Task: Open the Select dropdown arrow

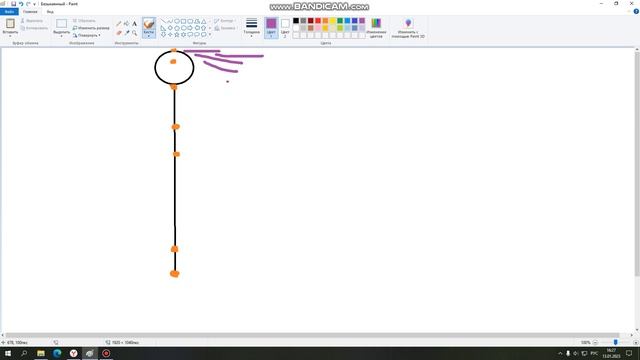Action: (x=61, y=36)
